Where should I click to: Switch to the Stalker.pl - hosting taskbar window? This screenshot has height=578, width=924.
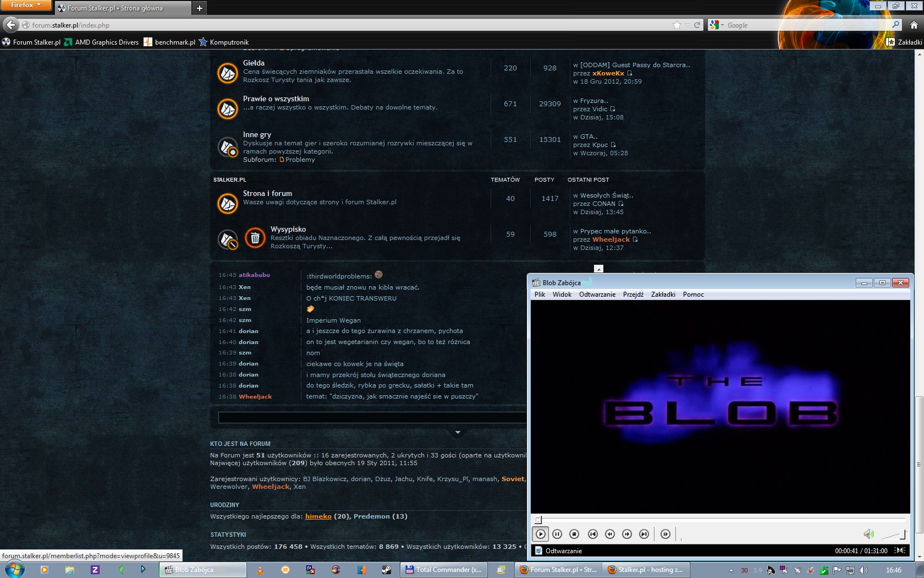click(x=645, y=570)
